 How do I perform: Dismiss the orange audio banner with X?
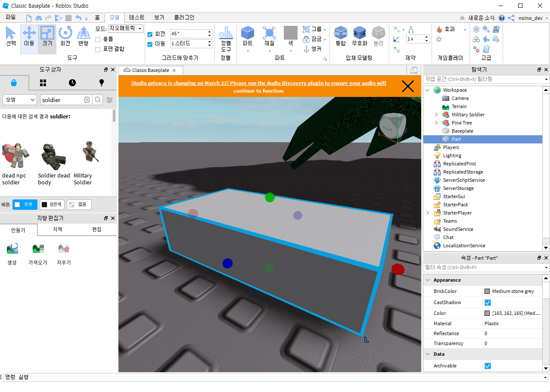(x=407, y=86)
